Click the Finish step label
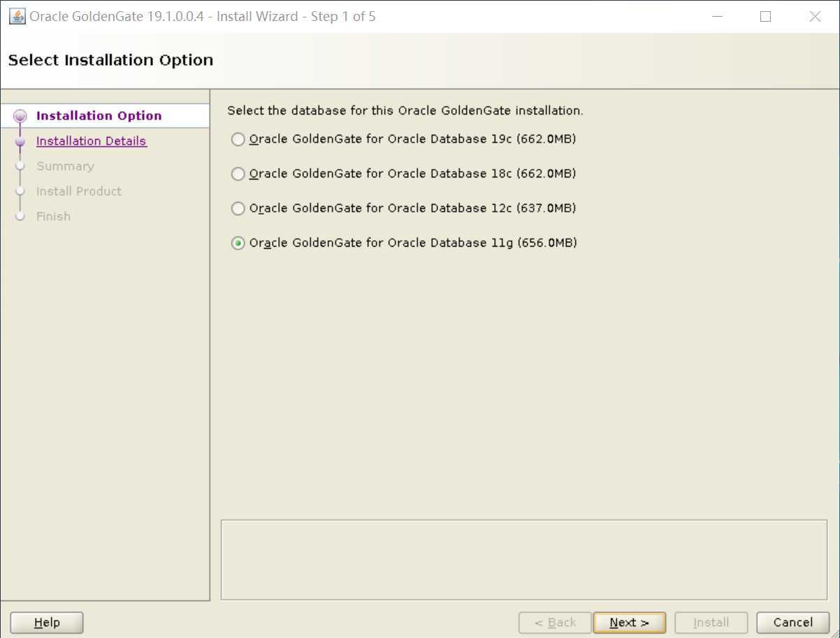 tap(53, 217)
